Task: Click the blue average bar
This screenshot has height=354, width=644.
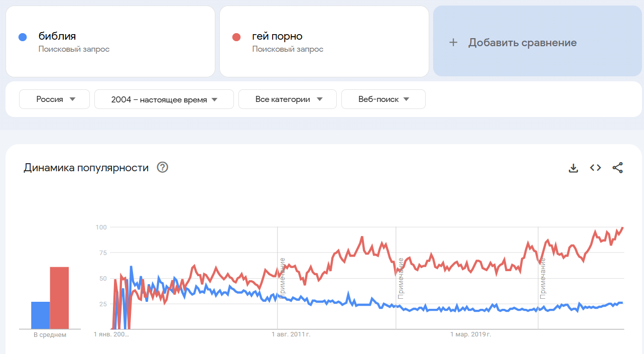Action: pos(41,315)
